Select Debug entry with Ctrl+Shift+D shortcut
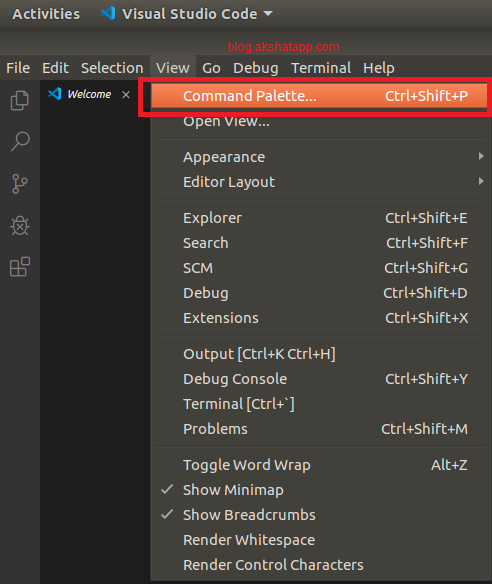This screenshot has height=584, width=492. click(x=321, y=293)
